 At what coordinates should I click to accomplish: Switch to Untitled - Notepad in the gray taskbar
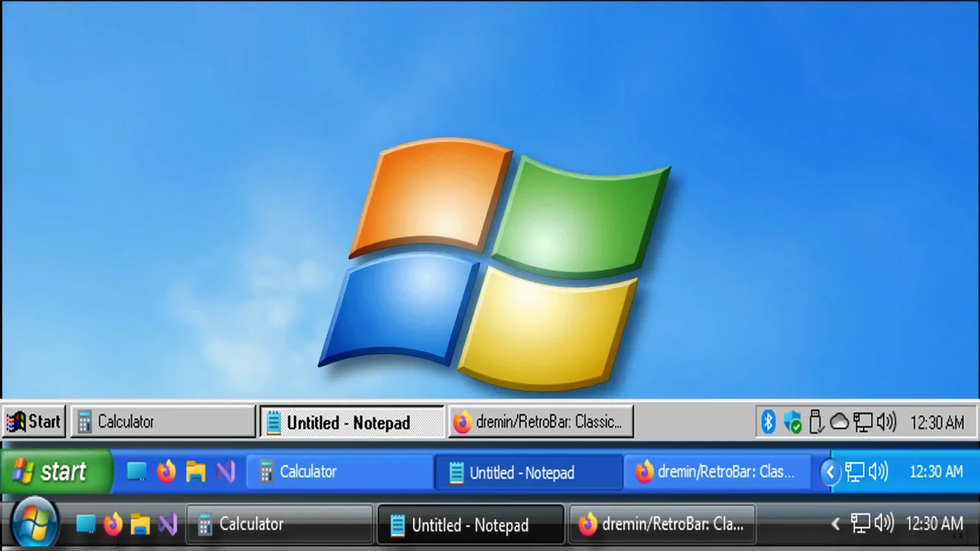(x=352, y=422)
